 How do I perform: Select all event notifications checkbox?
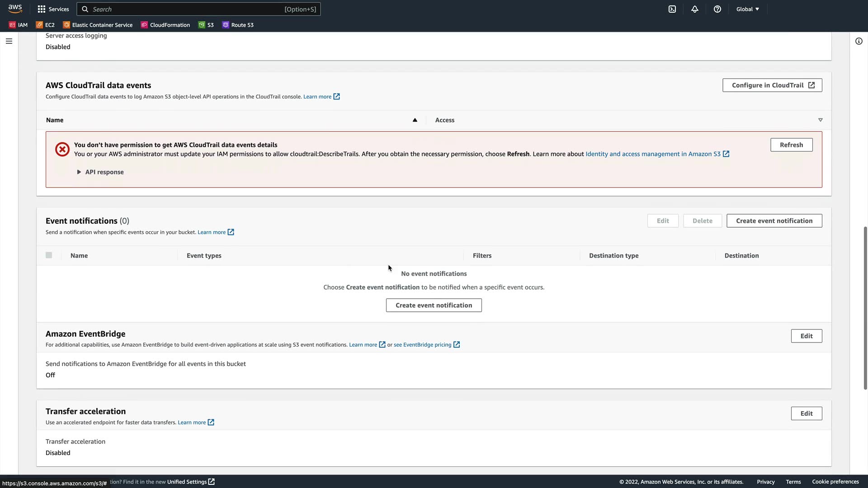(x=49, y=255)
